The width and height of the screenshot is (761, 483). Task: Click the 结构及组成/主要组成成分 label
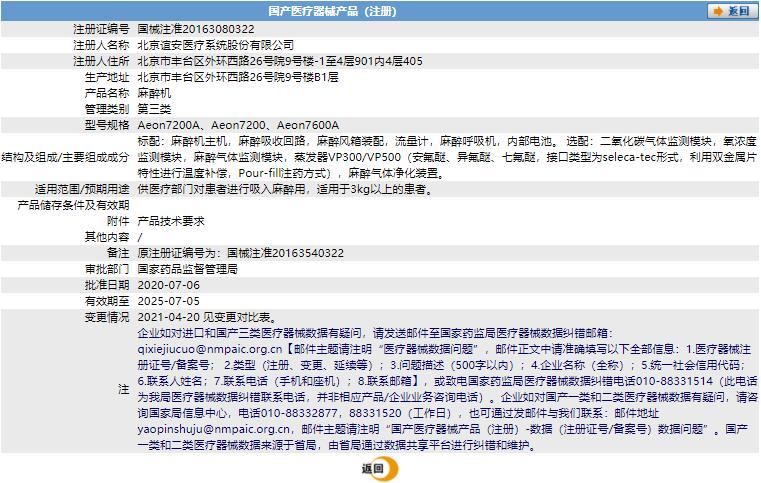click(66, 157)
